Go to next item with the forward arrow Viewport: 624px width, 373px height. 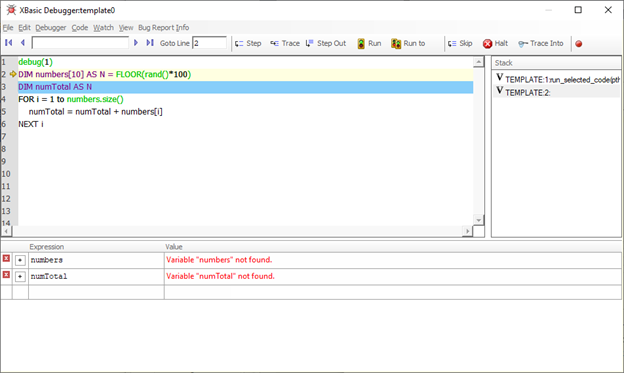(136, 43)
